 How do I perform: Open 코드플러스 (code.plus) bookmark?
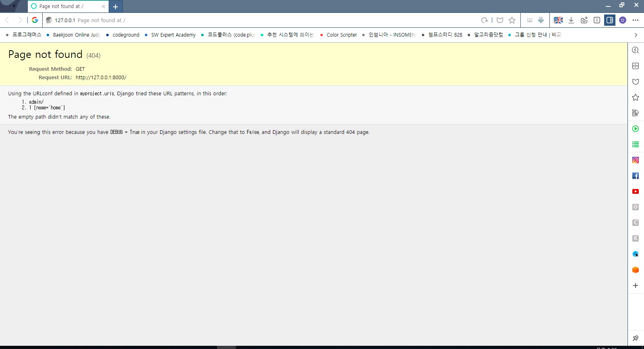click(228, 35)
